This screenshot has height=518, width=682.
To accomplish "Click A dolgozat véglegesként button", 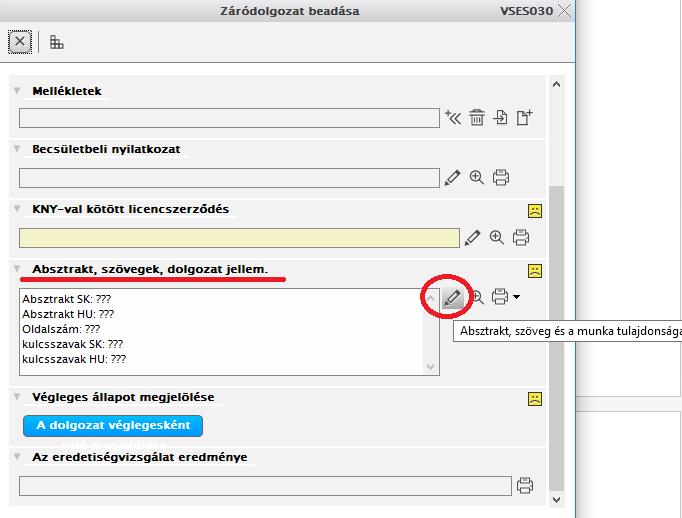I will pyautogui.click(x=113, y=425).
